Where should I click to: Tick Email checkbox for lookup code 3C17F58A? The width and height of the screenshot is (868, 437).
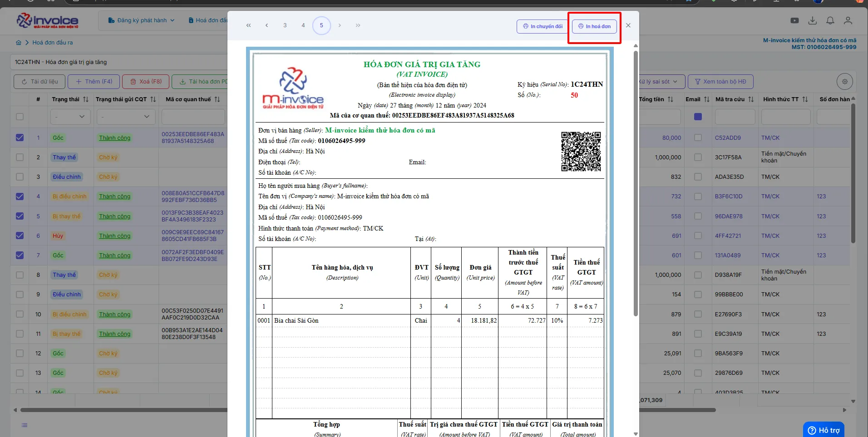(698, 157)
